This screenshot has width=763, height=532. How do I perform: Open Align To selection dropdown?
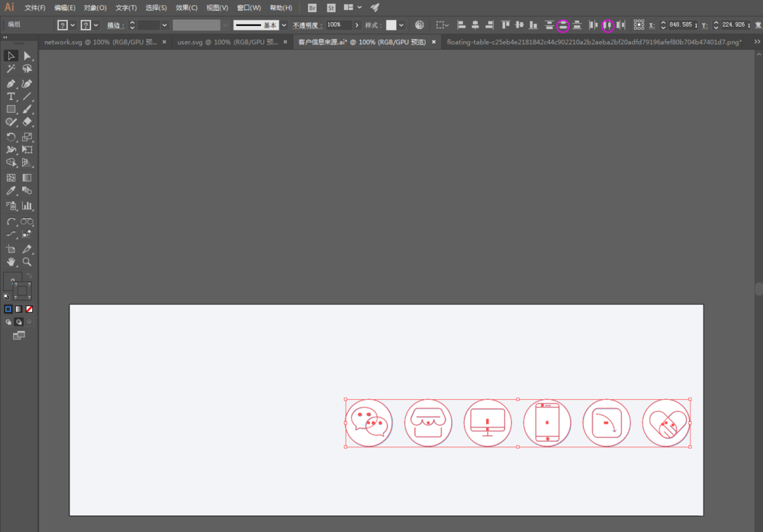coord(442,25)
